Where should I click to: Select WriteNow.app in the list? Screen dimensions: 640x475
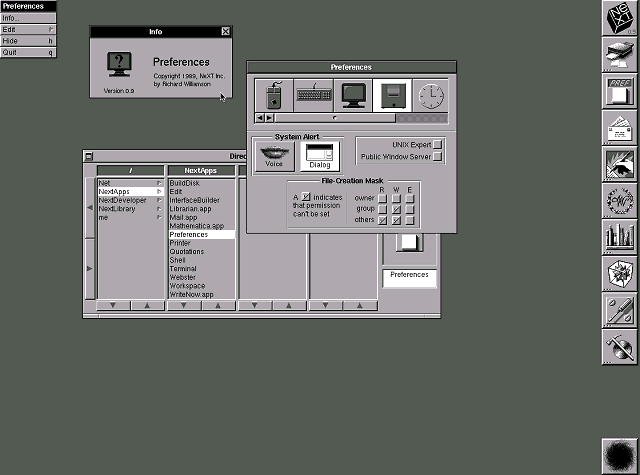point(201,295)
